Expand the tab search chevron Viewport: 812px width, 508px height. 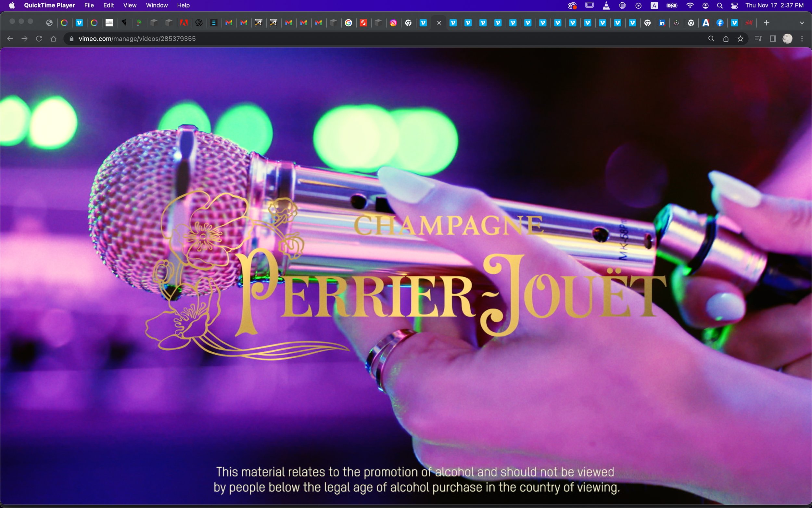pos(802,23)
